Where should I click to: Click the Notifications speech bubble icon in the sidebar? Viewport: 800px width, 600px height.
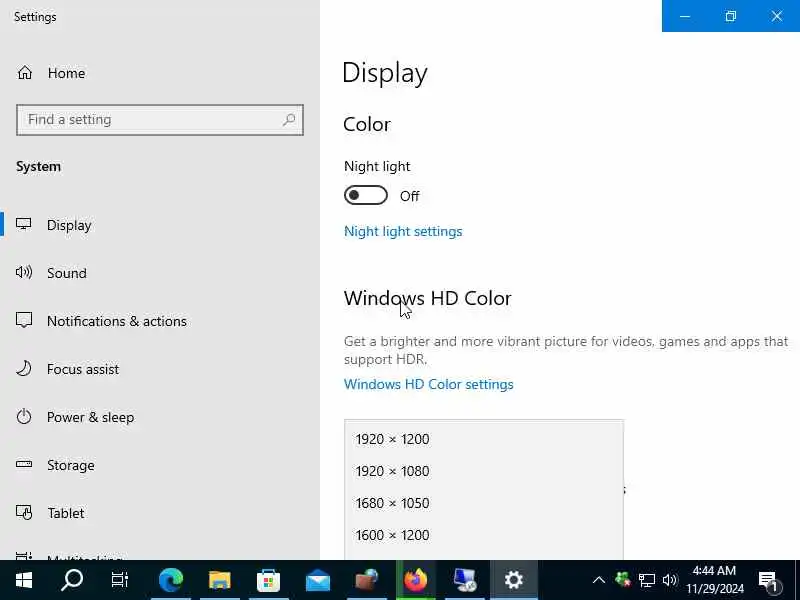click(x=24, y=320)
